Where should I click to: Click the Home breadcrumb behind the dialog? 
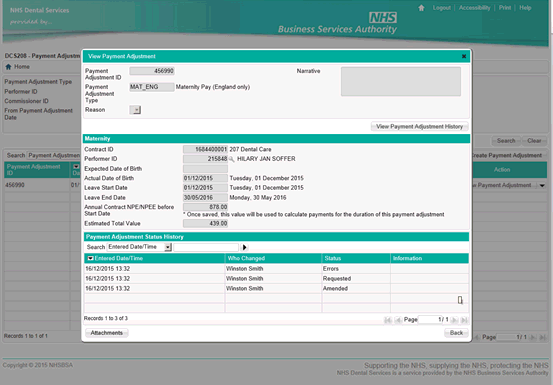[x=18, y=67]
